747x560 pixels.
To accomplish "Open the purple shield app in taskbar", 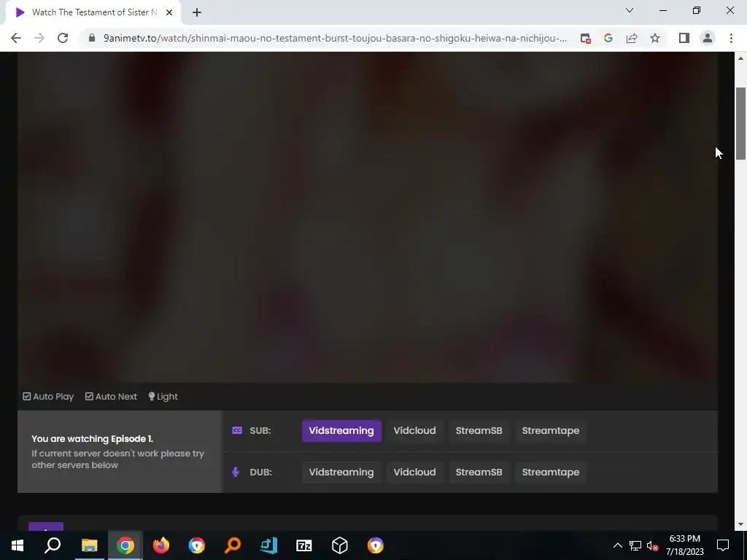I will [376, 545].
